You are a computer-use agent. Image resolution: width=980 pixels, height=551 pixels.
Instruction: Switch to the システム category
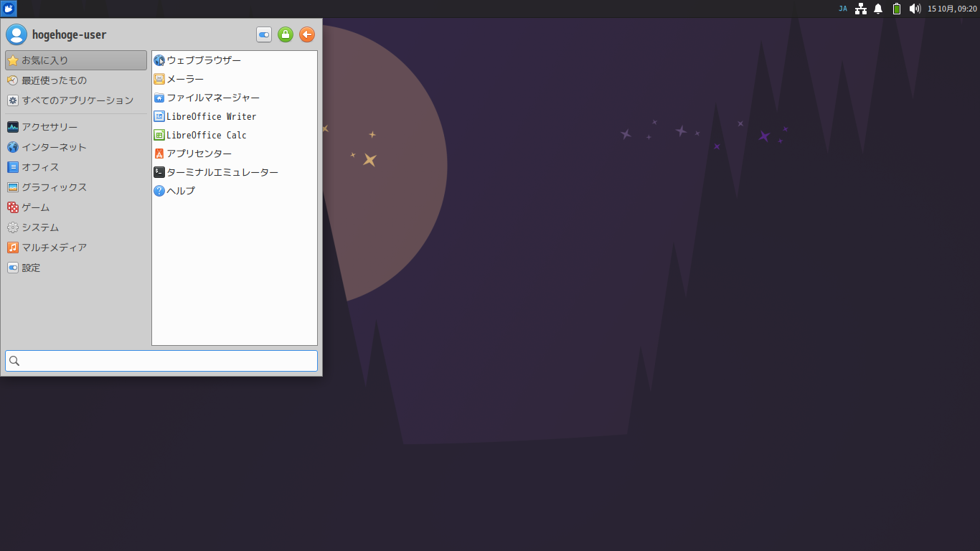pyautogui.click(x=42, y=227)
